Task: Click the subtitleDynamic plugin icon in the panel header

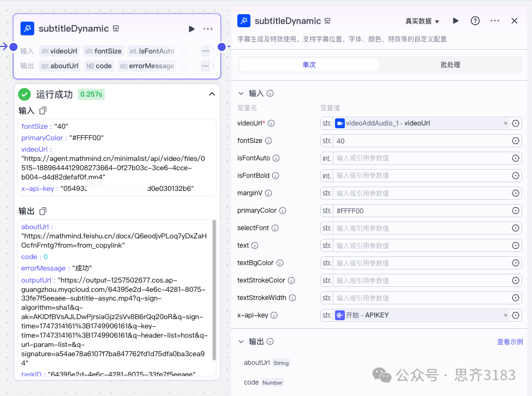Action: [x=244, y=21]
